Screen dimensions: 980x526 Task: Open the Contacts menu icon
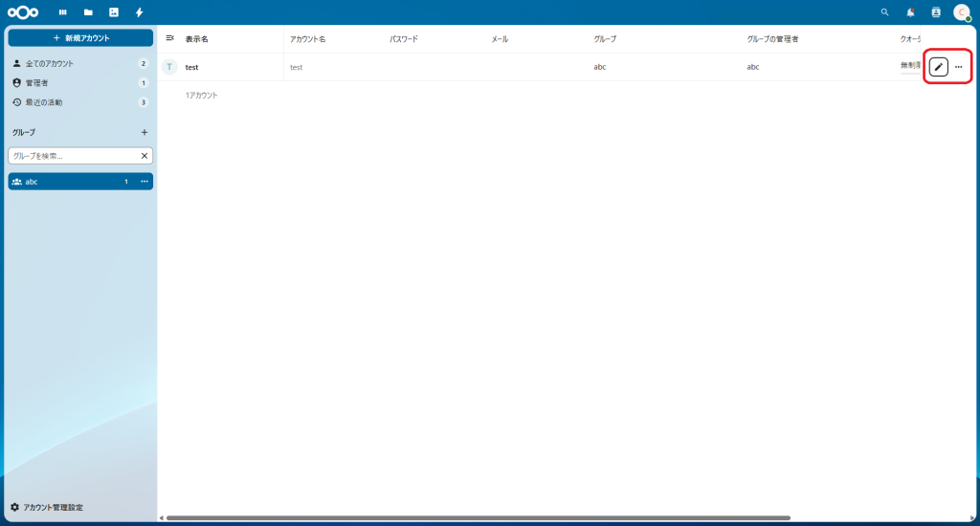pyautogui.click(x=936, y=12)
